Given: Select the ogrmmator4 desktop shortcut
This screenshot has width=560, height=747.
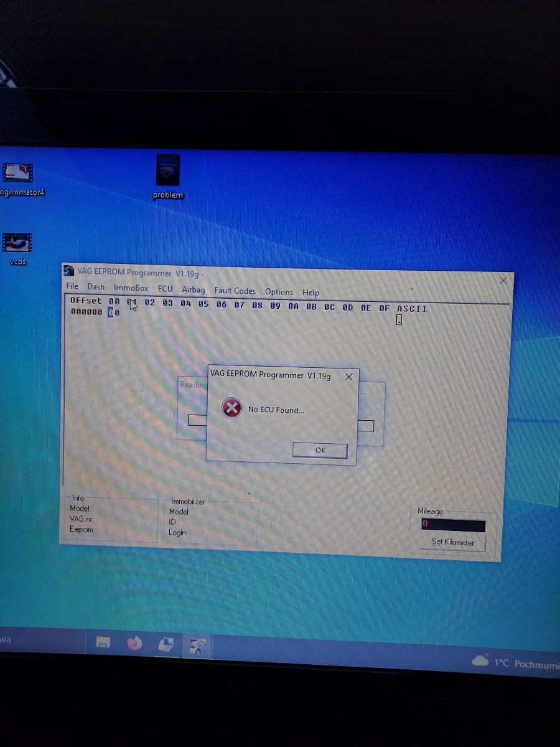Looking at the screenshot, I should [x=19, y=179].
